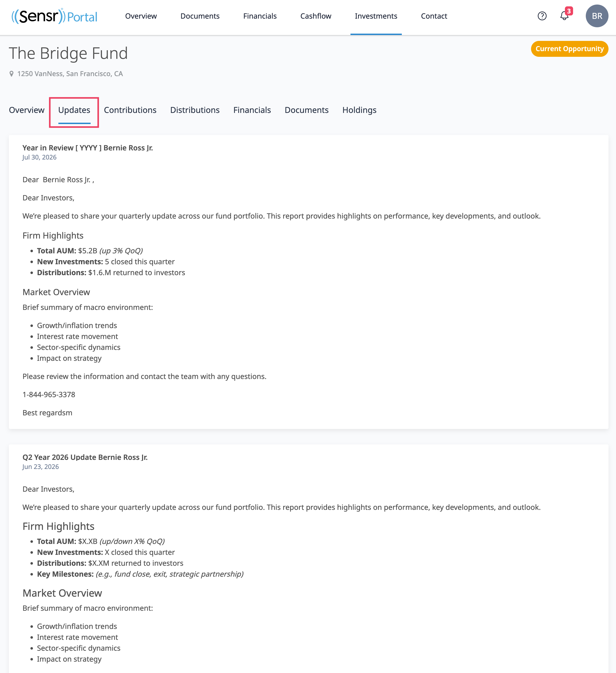
Task: Click the red notification count badge
Action: click(569, 11)
